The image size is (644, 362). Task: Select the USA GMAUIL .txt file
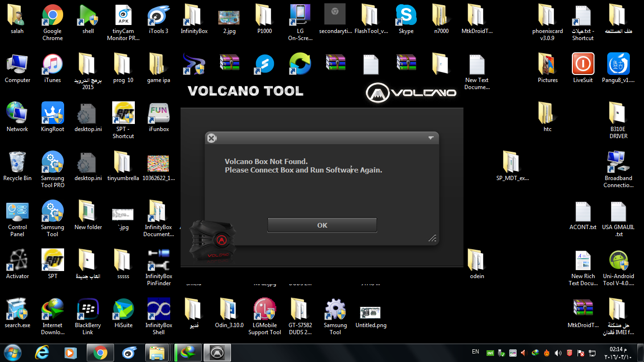[x=618, y=218]
